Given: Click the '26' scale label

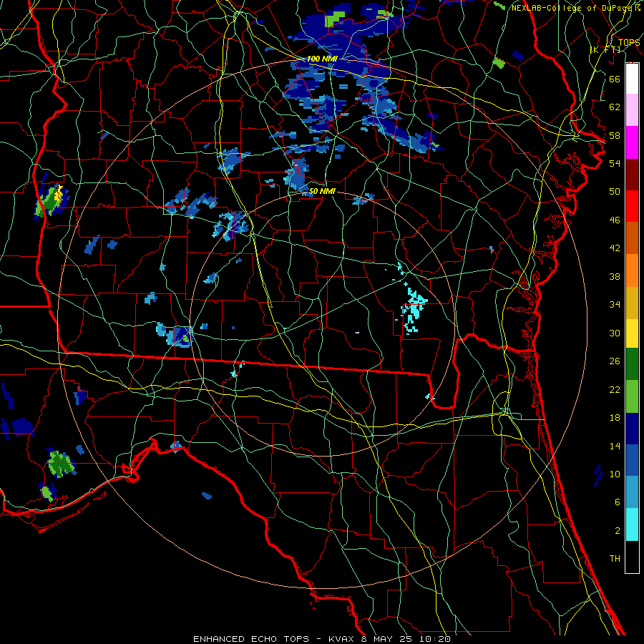Looking at the screenshot, I should 615,361.
